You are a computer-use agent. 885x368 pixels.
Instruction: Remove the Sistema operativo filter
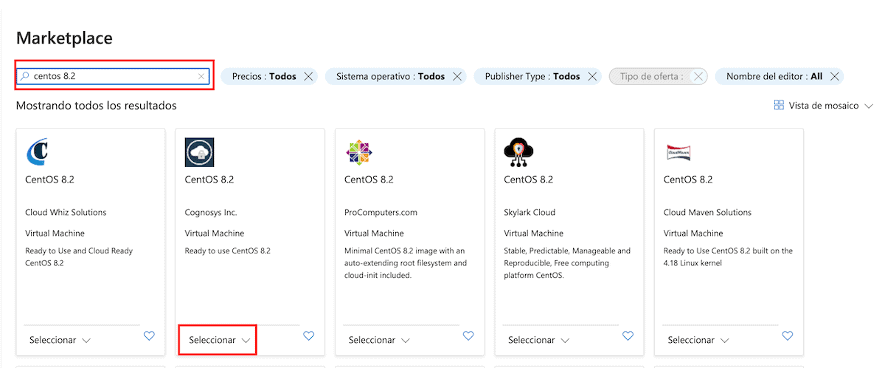[457, 76]
